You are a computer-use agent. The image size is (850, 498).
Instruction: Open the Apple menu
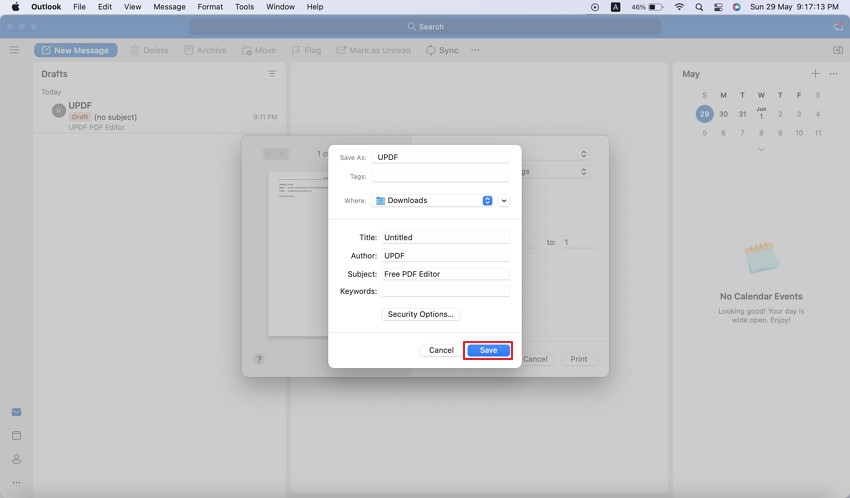coord(15,7)
